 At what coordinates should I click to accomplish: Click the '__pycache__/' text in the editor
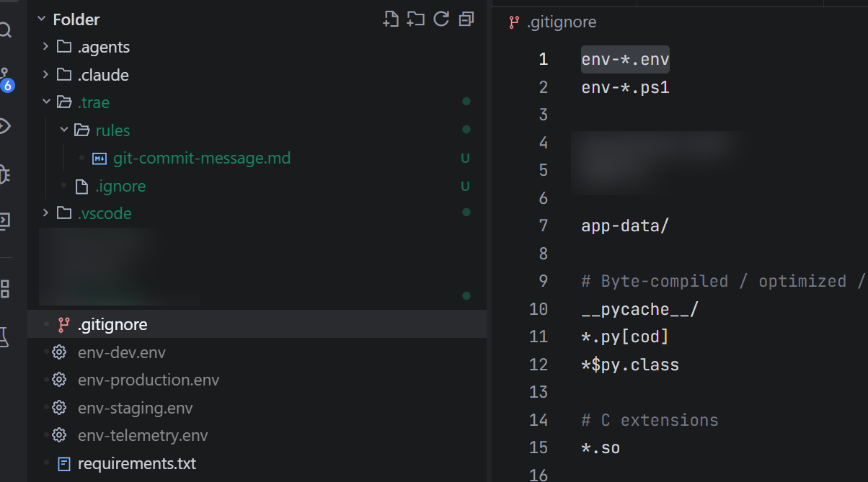pos(640,309)
